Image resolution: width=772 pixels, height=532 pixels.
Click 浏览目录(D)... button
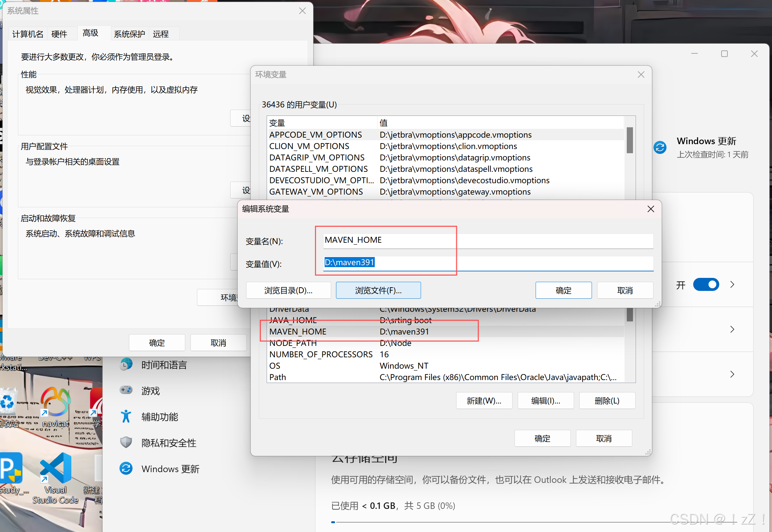(288, 290)
